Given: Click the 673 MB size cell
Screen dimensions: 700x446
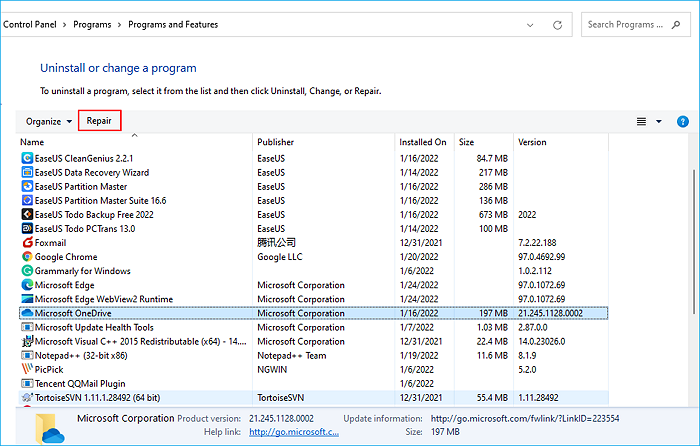Looking at the screenshot, I should point(493,215).
